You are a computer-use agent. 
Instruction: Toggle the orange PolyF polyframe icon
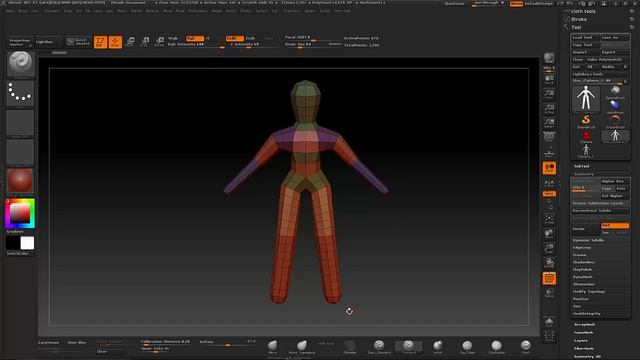[x=549, y=278]
